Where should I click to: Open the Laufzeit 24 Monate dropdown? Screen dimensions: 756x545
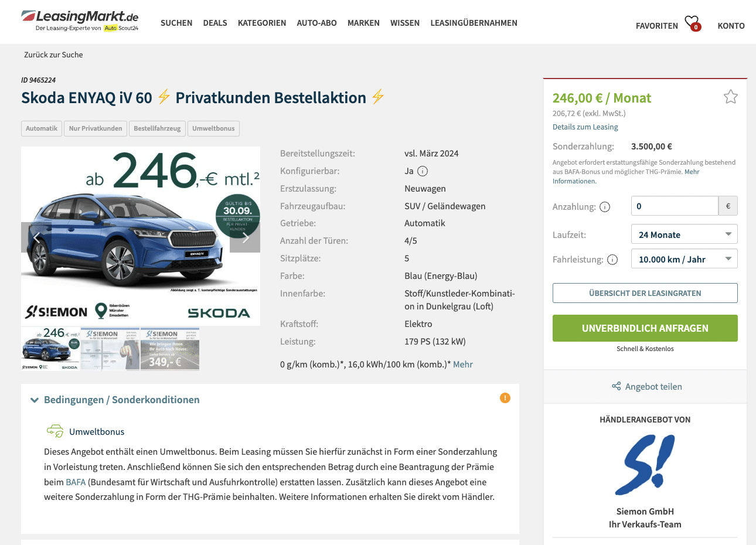coord(684,234)
